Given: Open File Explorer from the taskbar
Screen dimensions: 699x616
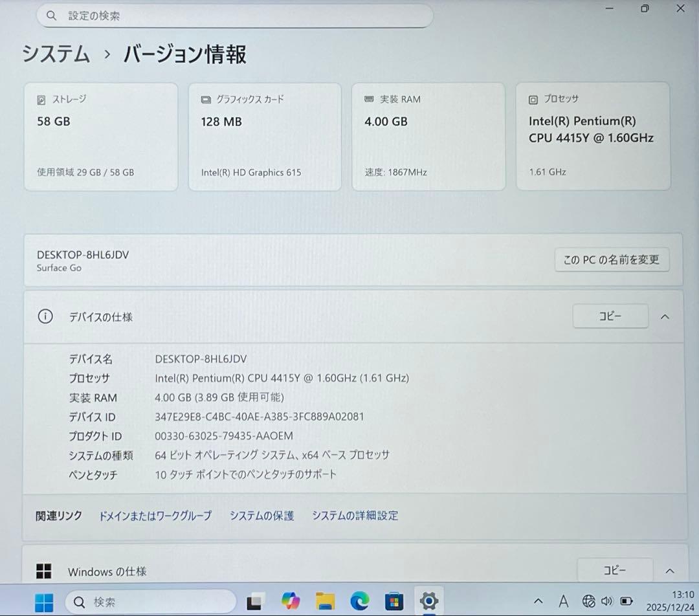Looking at the screenshot, I should click(325, 601).
